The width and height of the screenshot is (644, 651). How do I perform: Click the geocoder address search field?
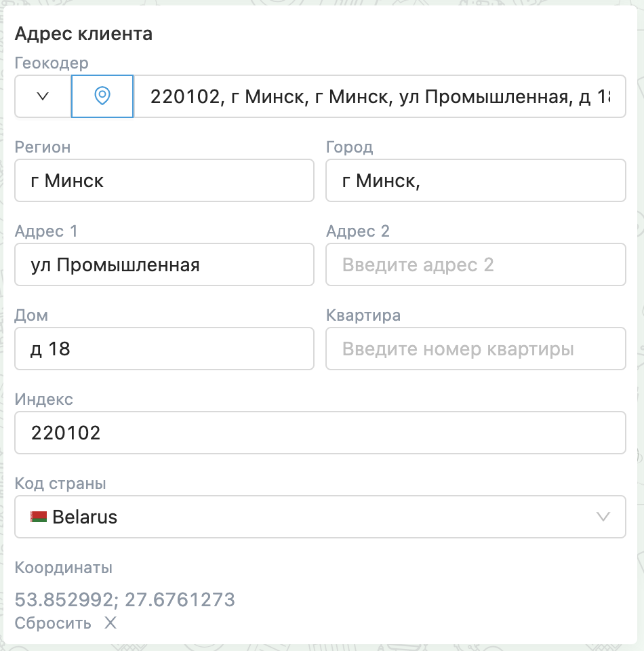point(380,96)
